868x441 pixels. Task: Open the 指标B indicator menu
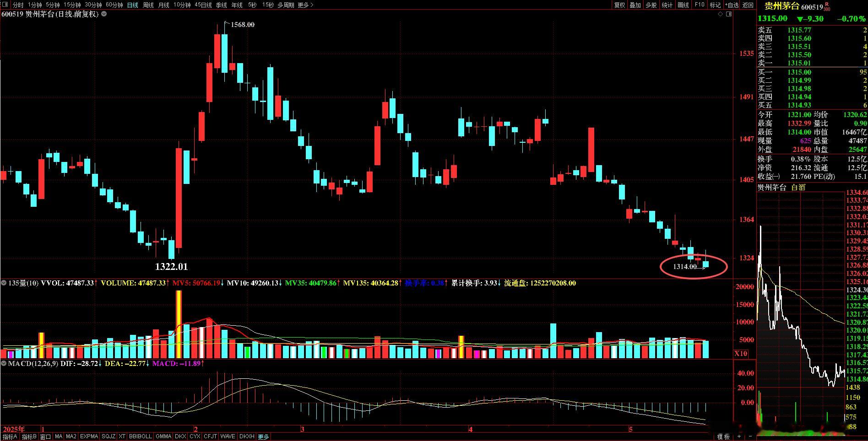coord(29,437)
